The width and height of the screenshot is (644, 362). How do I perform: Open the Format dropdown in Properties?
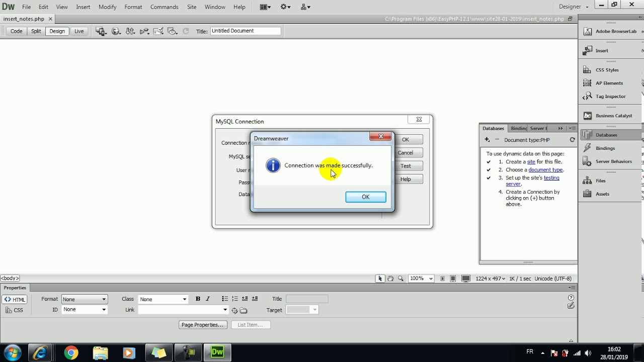coord(85,299)
